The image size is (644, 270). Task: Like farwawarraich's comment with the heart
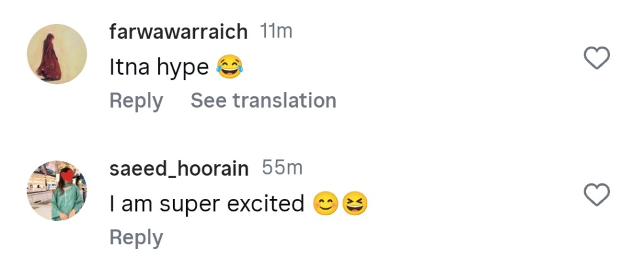tap(597, 59)
